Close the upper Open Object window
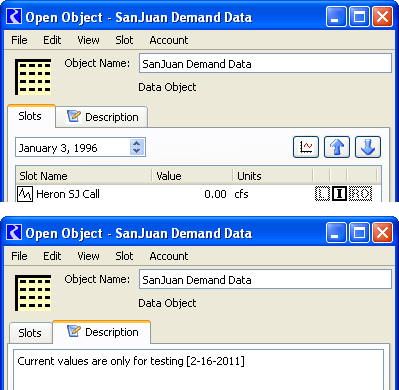The height and width of the screenshot is (390, 399). pyautogui.click(x=382, y=17)
